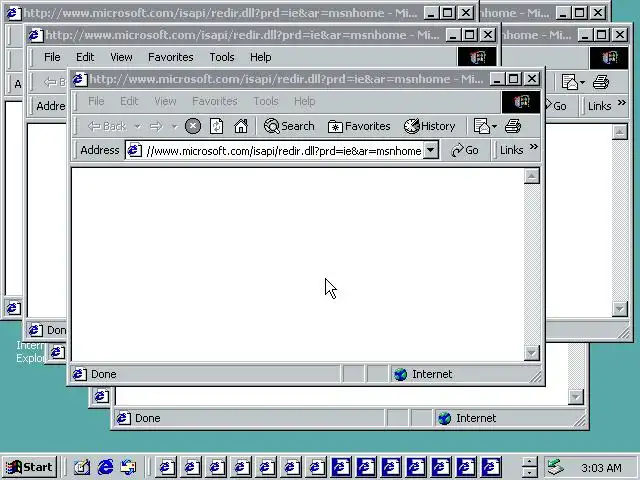Click the Mail icon in front window toolbar
Screen dimensions: 640x480
tap(482, 126)
